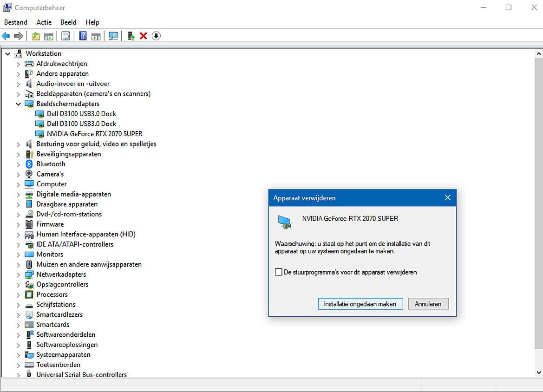Collapse the Beeldschermadapters category
This screenshot has height=392, width=543.
(19, 104)
